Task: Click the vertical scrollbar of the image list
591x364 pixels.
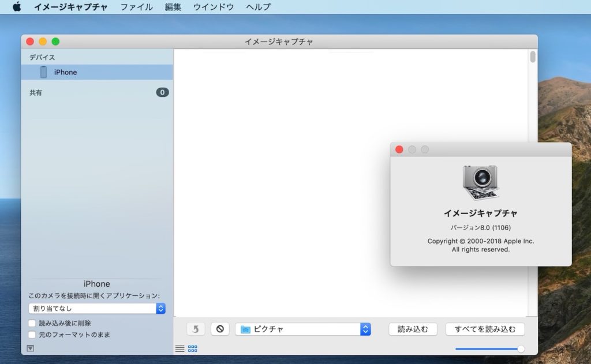Action: tap(533, 57)
